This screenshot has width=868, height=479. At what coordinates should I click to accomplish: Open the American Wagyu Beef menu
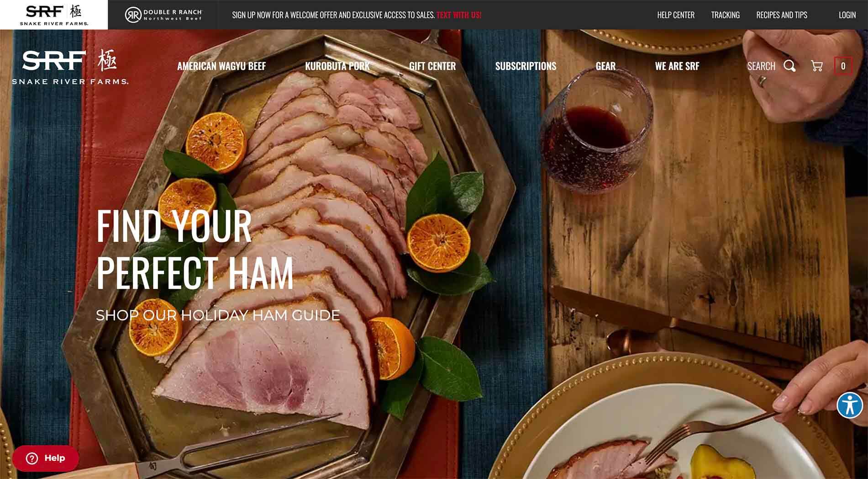pyautogui.click(x=221, y=66)
